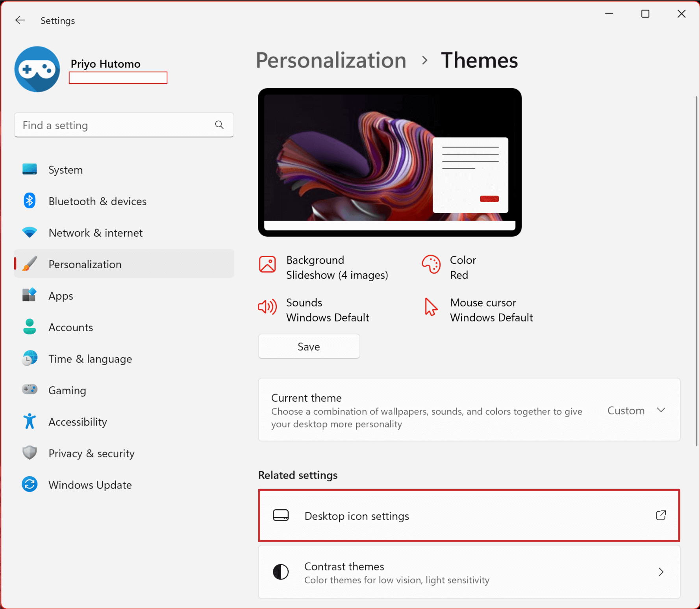
Task: Maximize the Settings window
Action: click(x=645, y=14)
